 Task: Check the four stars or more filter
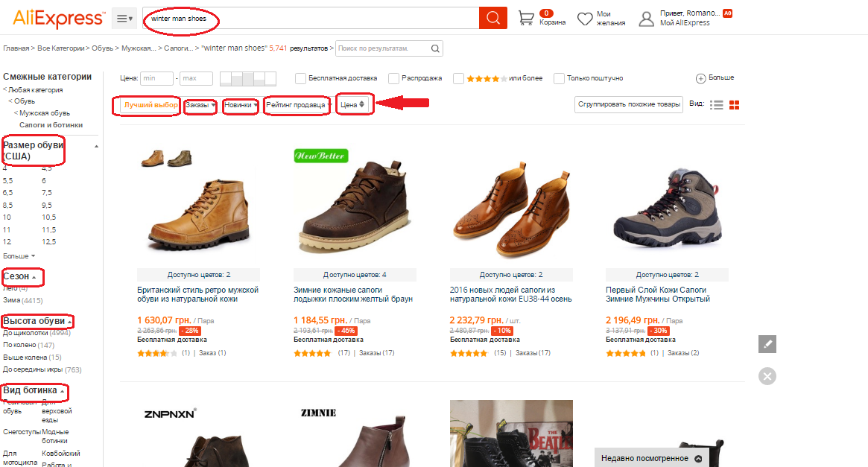point(458,78)
